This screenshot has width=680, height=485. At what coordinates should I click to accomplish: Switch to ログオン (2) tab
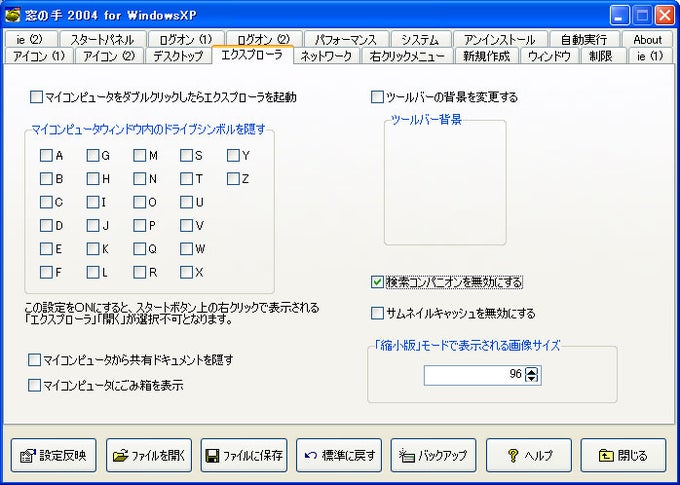[264, 39]
